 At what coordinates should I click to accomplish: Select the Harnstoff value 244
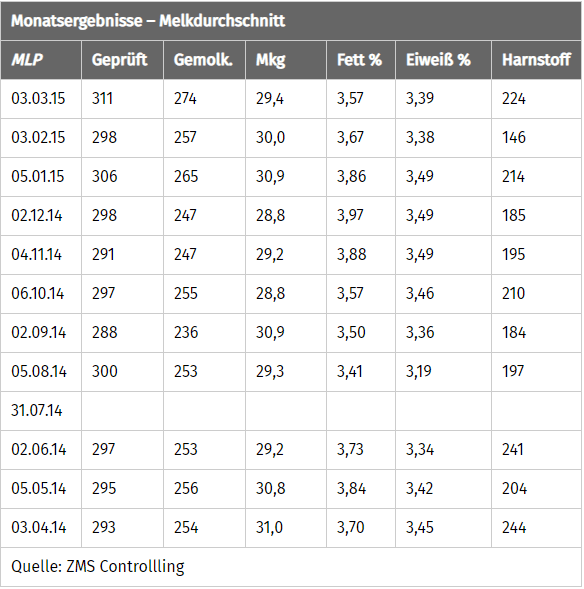(x=514, y=527)
